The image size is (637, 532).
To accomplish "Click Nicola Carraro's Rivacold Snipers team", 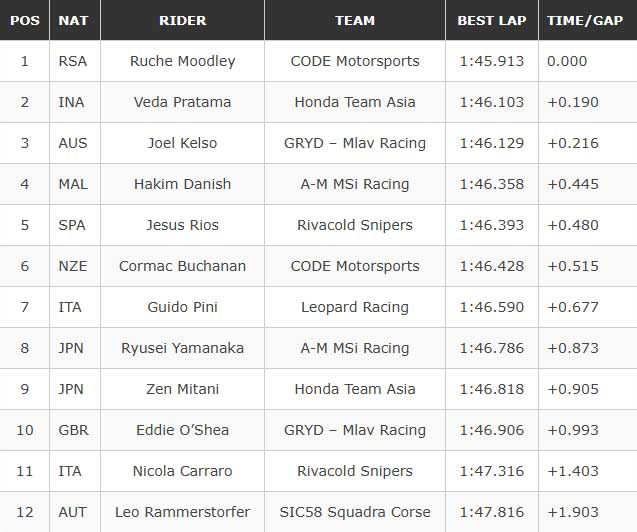I will (355, 471).
